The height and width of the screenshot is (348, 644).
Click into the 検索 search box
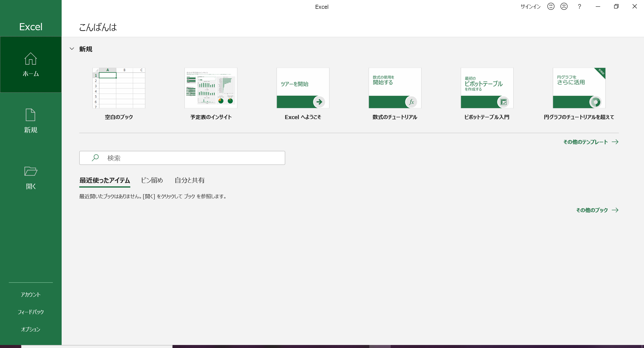(x=182, y=158)
